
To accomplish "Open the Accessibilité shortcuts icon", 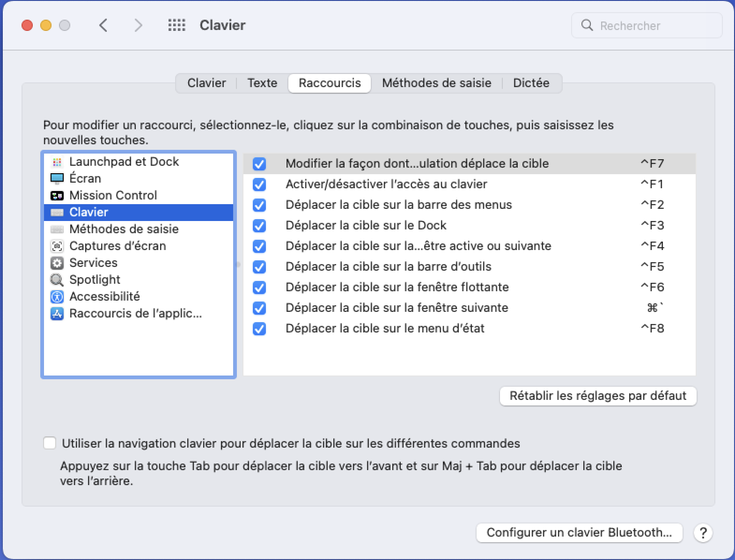I will 57,296.
